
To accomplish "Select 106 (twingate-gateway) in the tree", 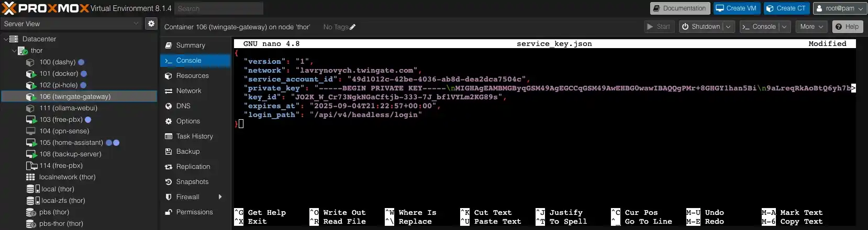I will tap(80, 97).
